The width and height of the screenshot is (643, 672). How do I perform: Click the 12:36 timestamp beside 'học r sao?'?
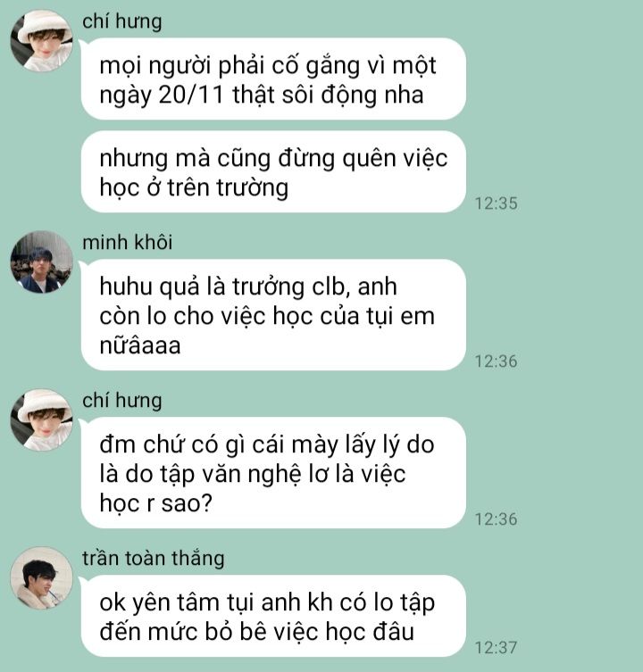[x=496, y=519]
